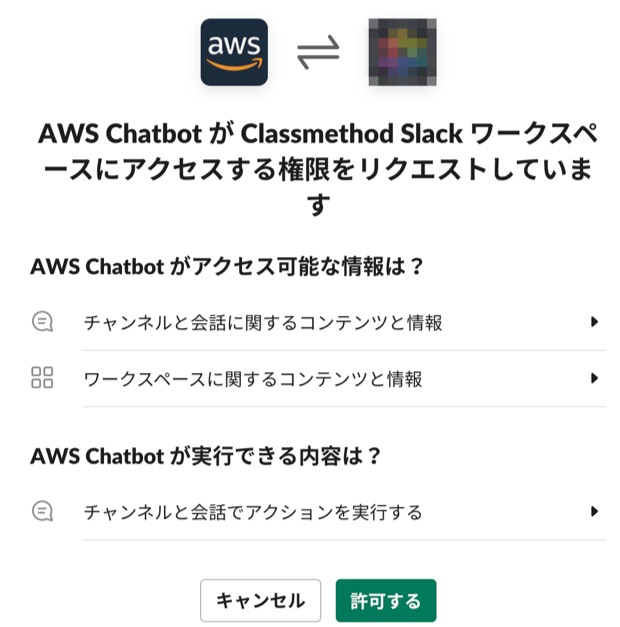Click the AWS logo icon
Screen dimensions: 620x627
234,52
